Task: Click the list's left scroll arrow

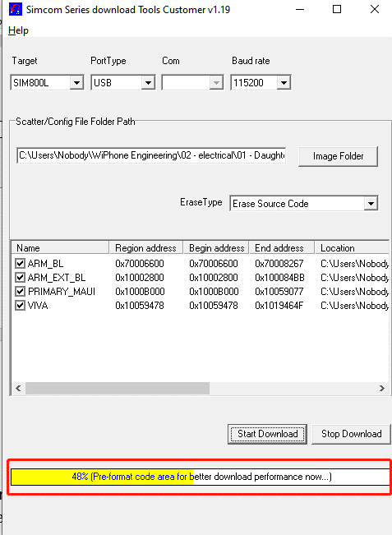Action: [18, 388]
